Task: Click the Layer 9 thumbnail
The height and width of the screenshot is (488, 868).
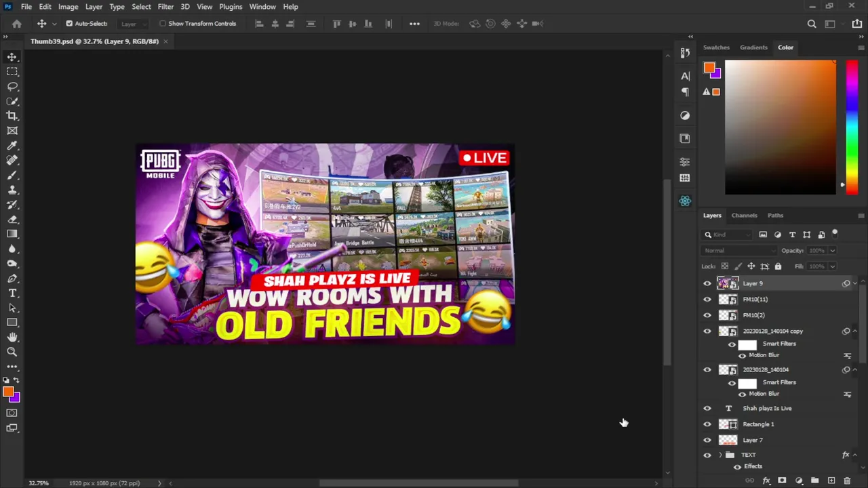Action: pyautogui.click(x=728, y=283)
